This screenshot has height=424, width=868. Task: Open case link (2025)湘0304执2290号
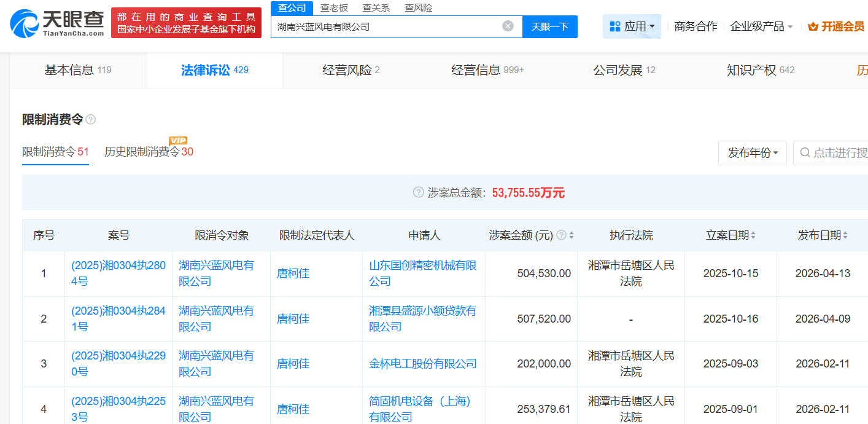pos(118,364)
